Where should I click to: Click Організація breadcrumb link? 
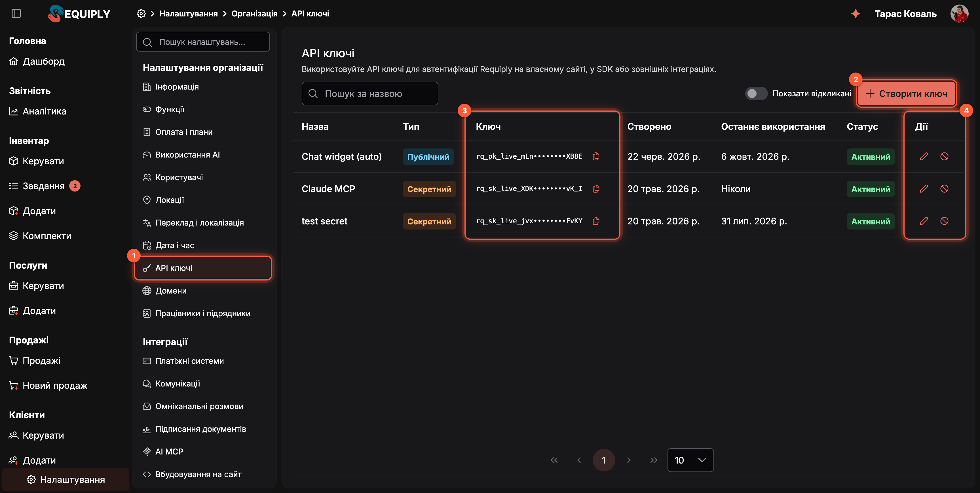click(255, 14)
